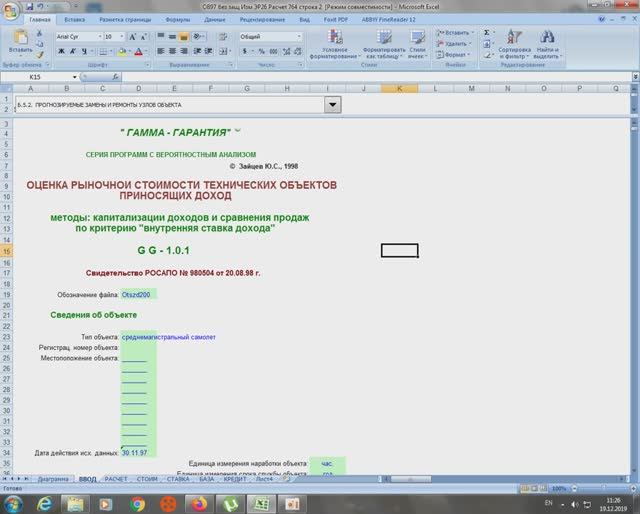The height and width of the screenshot is (514, 640).
Task: Click the increase decimal icon
Action: point(287,51)
